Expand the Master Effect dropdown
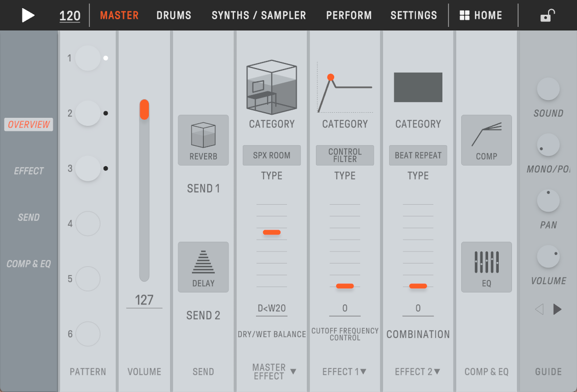Screen dimensions: 577x392 pos(274,372)
